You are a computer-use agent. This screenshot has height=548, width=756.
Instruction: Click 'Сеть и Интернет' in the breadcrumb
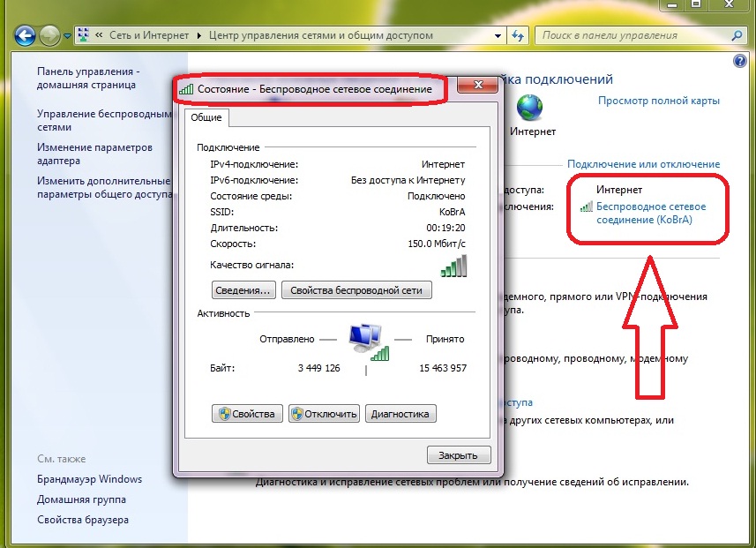pos(151,35)
